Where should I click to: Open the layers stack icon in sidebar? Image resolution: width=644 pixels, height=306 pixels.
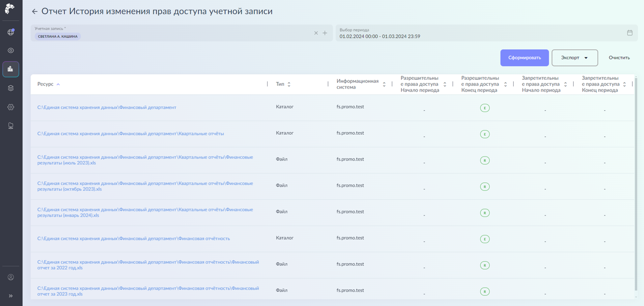coord(11,88)
